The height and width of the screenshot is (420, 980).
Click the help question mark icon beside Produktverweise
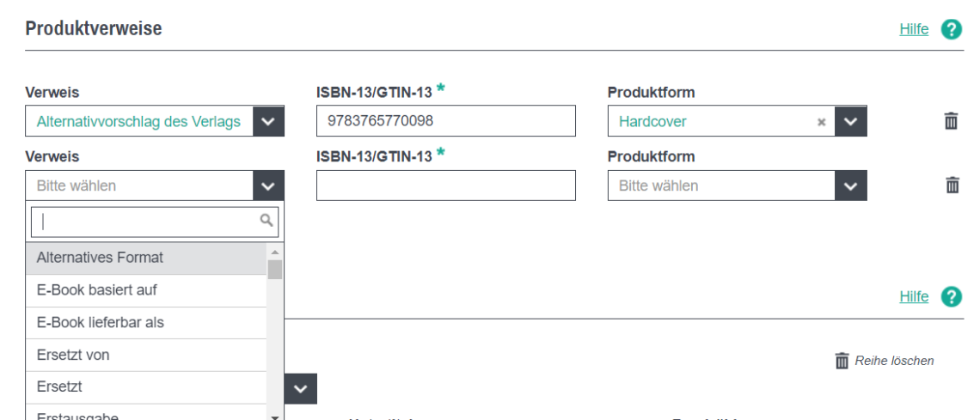[x=951, y=29]
